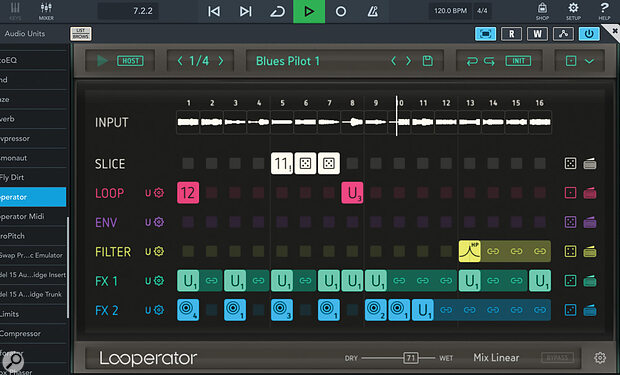Click the LOOP row dice icon
The image size is (620, 375).
pyautogui.click(x=570, y=193)
